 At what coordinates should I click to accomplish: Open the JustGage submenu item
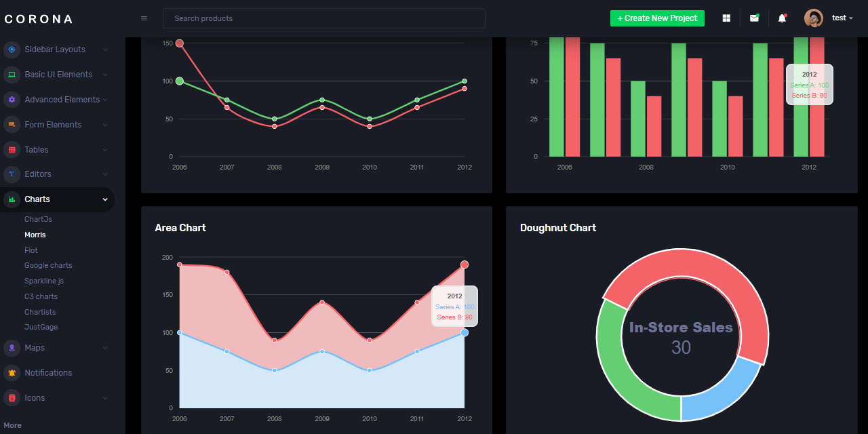(41, 327)
